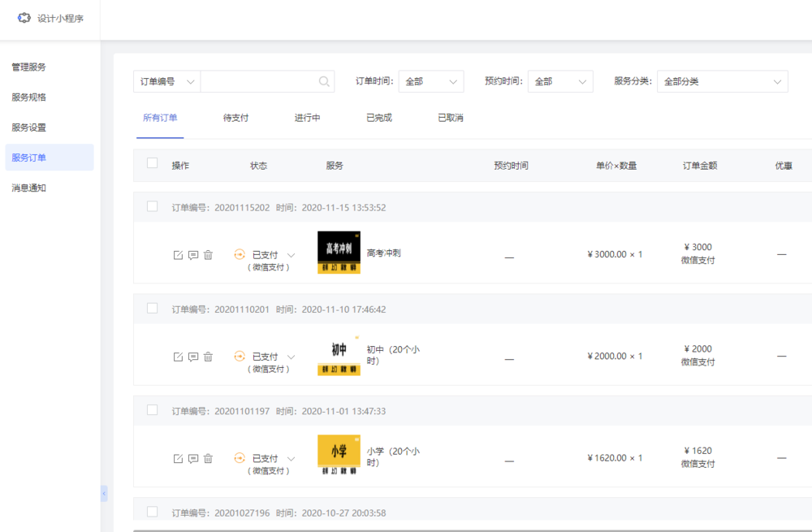Click the 预约时间 column header

pos(511,166)
